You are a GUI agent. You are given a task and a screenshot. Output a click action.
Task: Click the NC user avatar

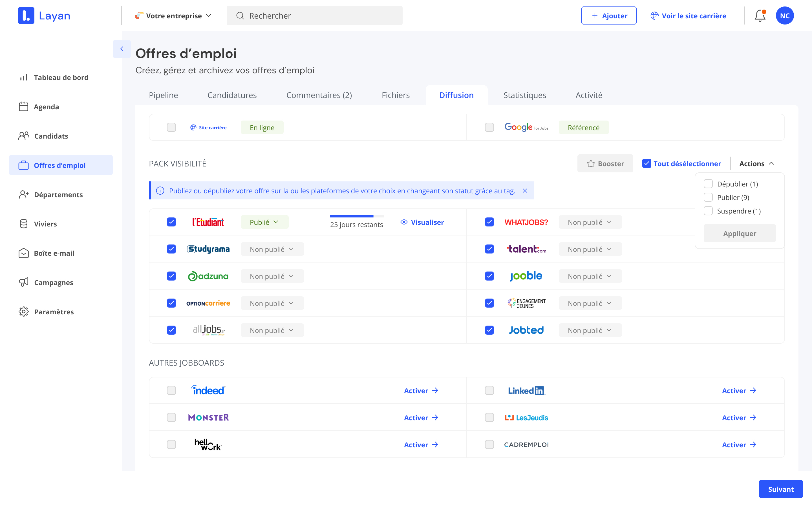pos(784,16)
